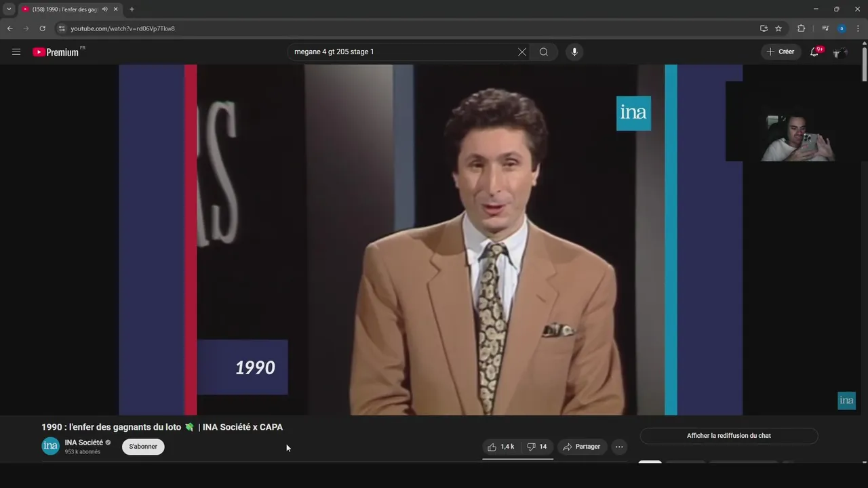Viewport: 868px width, 488px height.
Task: Dislike the video with thumbs-down
Action: 538,447
